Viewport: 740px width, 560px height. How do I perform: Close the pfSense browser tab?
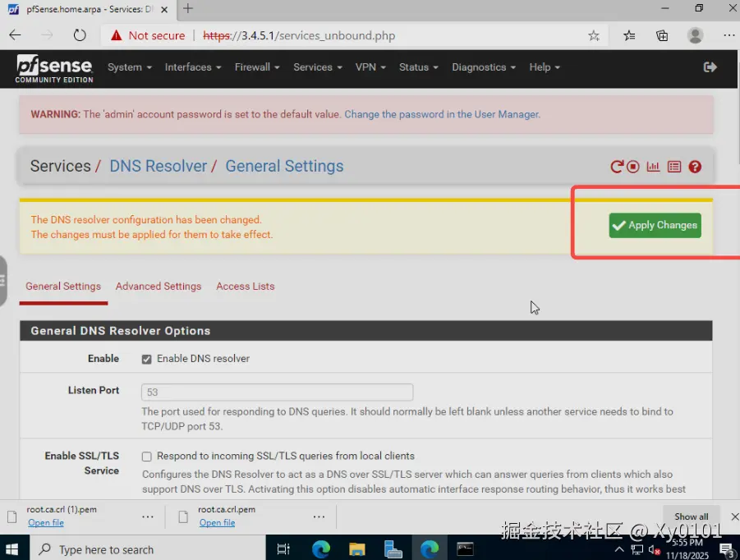coord(164,9)
